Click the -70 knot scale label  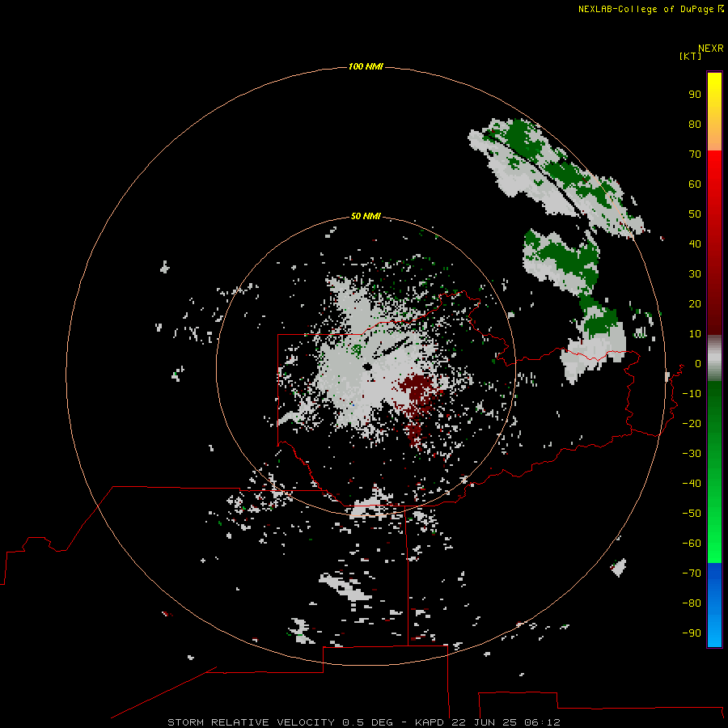click(692, 574)
